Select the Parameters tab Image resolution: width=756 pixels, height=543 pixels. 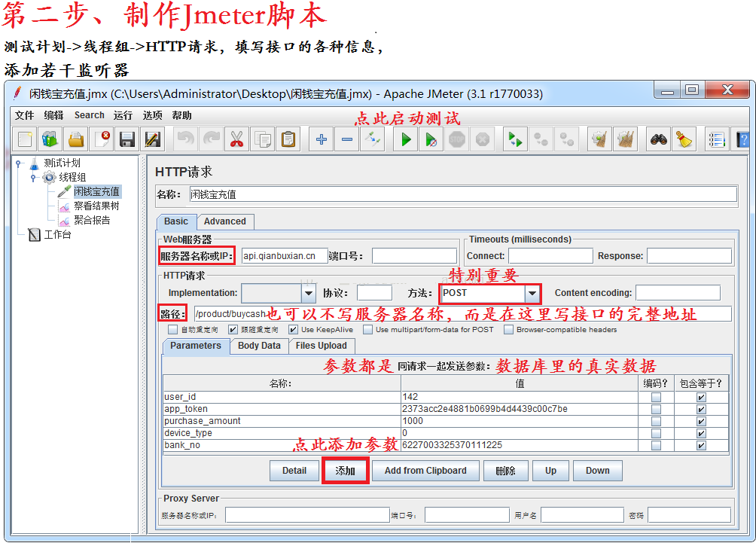(x=195, y=346)
